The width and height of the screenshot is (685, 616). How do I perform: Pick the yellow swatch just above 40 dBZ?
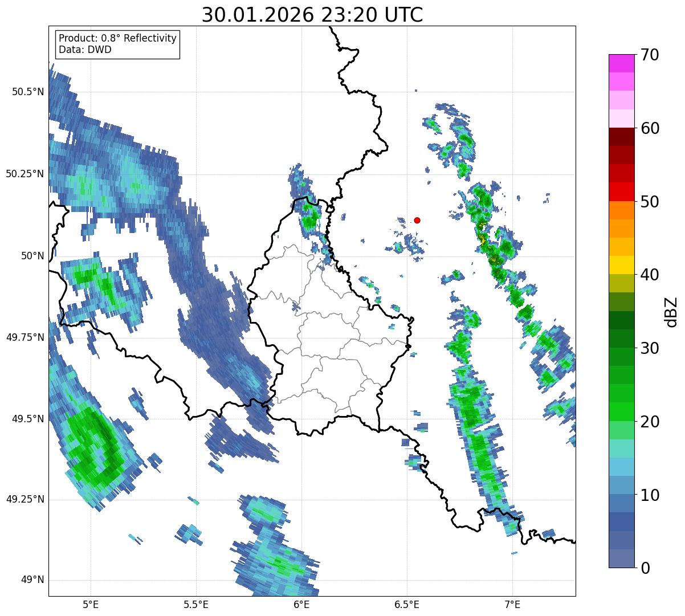tap(621, 266)
